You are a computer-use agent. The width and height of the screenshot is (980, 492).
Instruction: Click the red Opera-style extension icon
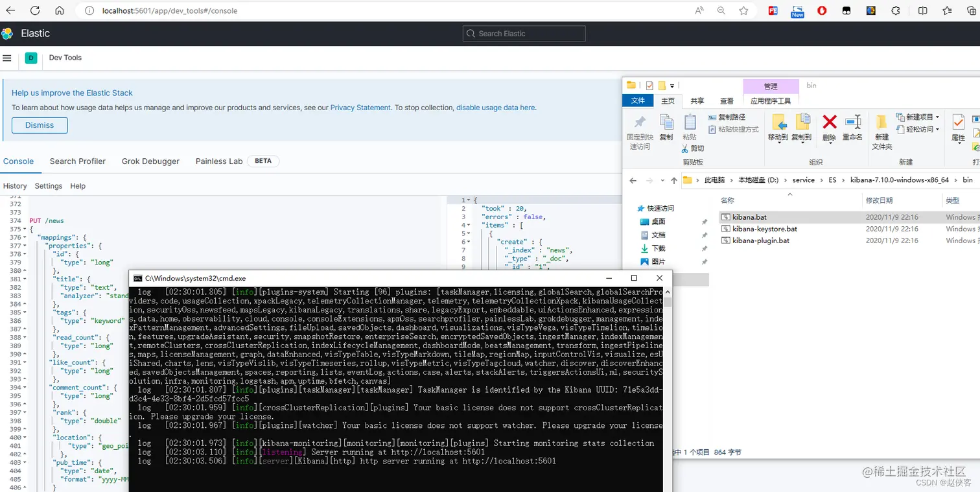pos(822,11)
